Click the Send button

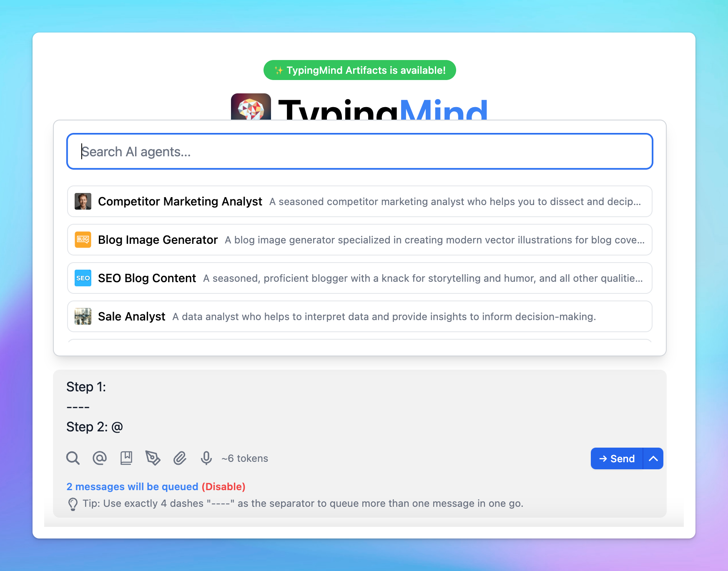tap(617, 458)
